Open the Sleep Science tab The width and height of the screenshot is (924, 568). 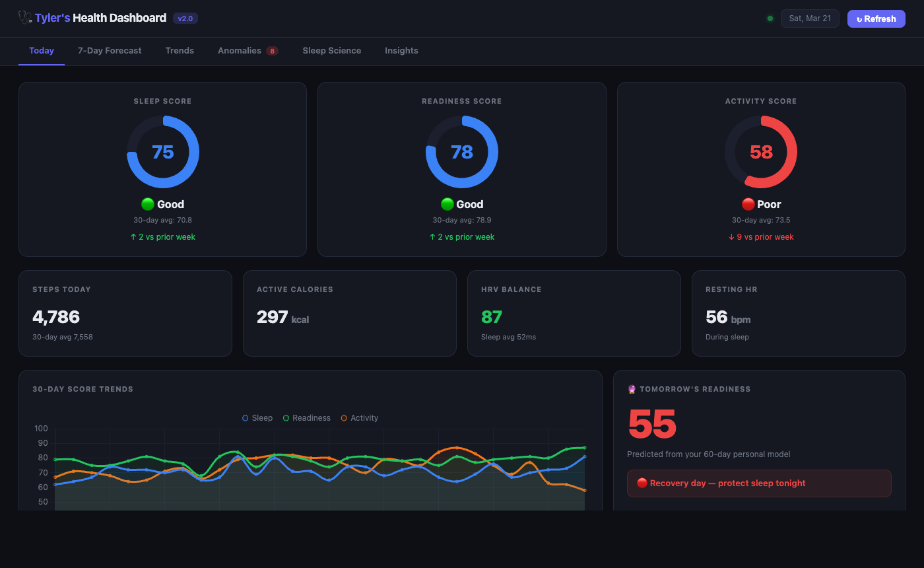pyautogui.click(x=332, y=50)
